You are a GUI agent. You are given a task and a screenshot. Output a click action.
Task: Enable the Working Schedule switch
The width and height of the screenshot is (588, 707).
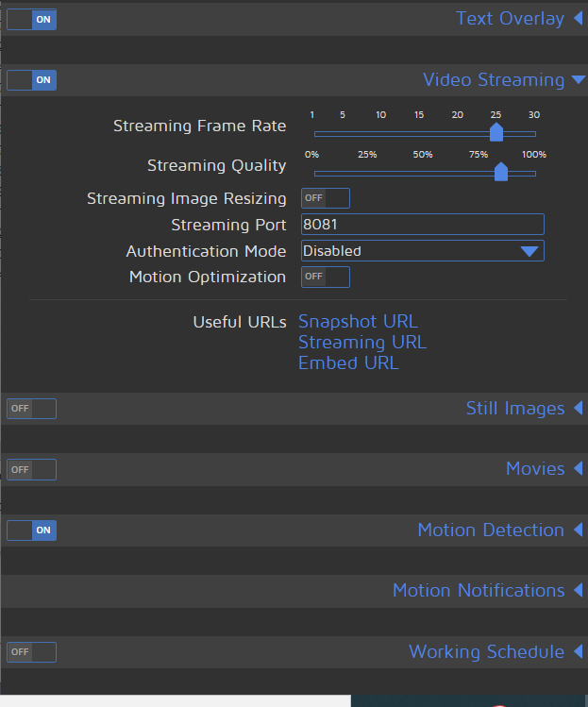[x=31, y=652]
